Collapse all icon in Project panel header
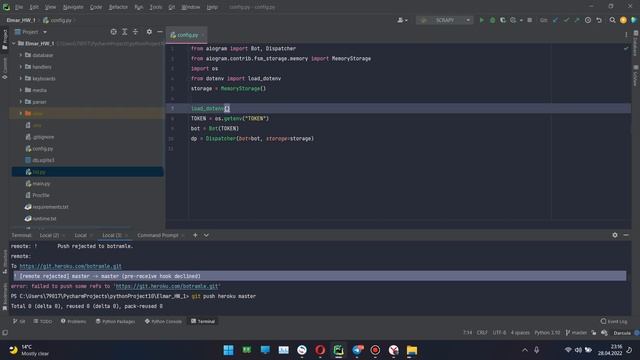Image resolution: width=640 pixels, height=360 pixels. click(x=136, y=32)
